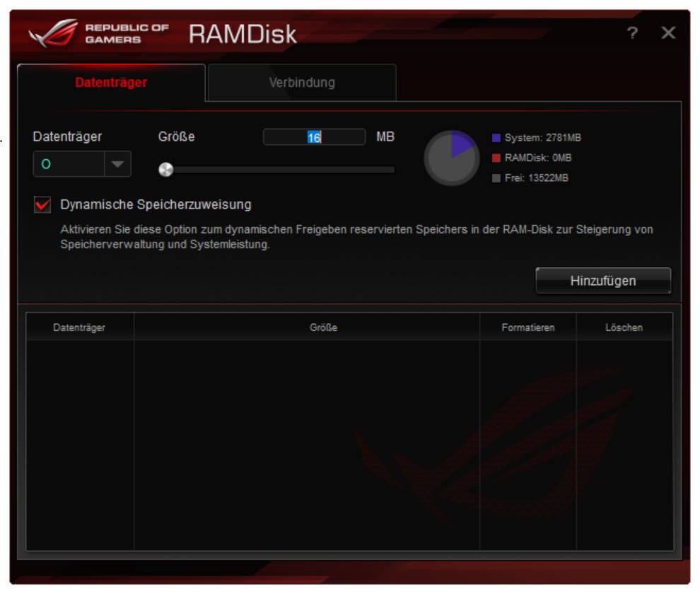Screen dimensions: 700x594
Task: Click the Größe slider handle
Action: click(166, 170)
